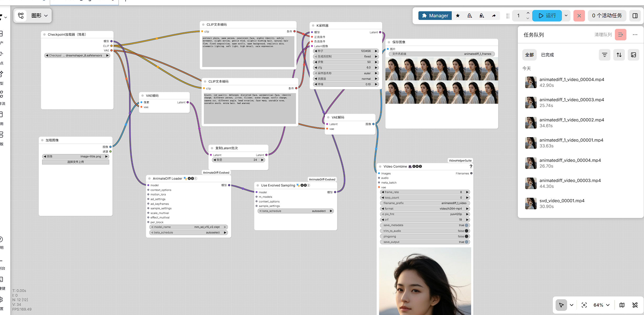Screen dimensions: 644x315
Task: Click the star favorites icon in toolbar
Action: pyautogui.click(x=458, y=16)
